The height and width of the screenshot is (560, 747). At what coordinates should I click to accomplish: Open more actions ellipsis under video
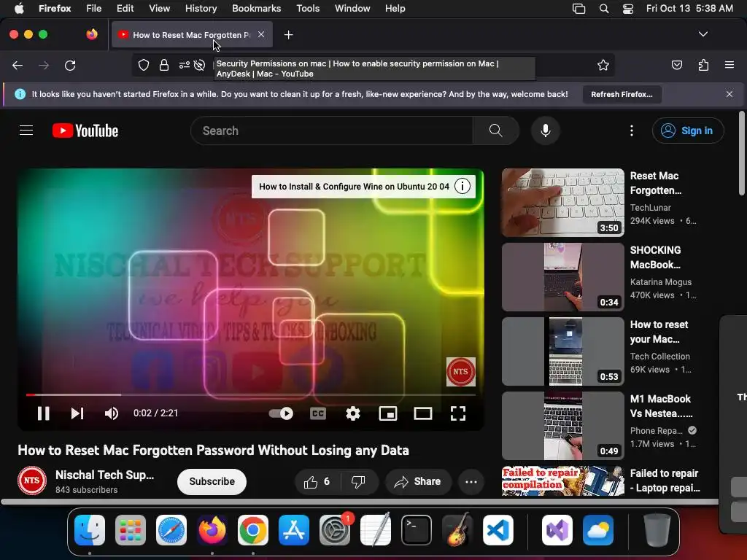(471, 482)
